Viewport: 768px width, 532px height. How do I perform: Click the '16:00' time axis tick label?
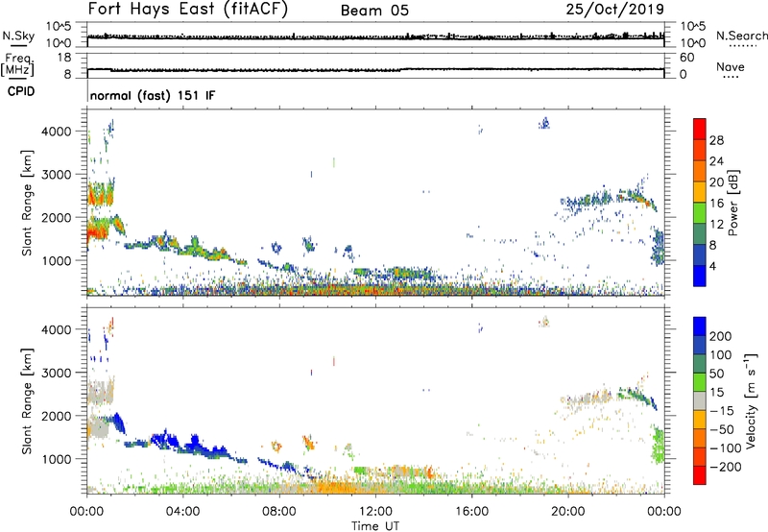coord(471,512)
